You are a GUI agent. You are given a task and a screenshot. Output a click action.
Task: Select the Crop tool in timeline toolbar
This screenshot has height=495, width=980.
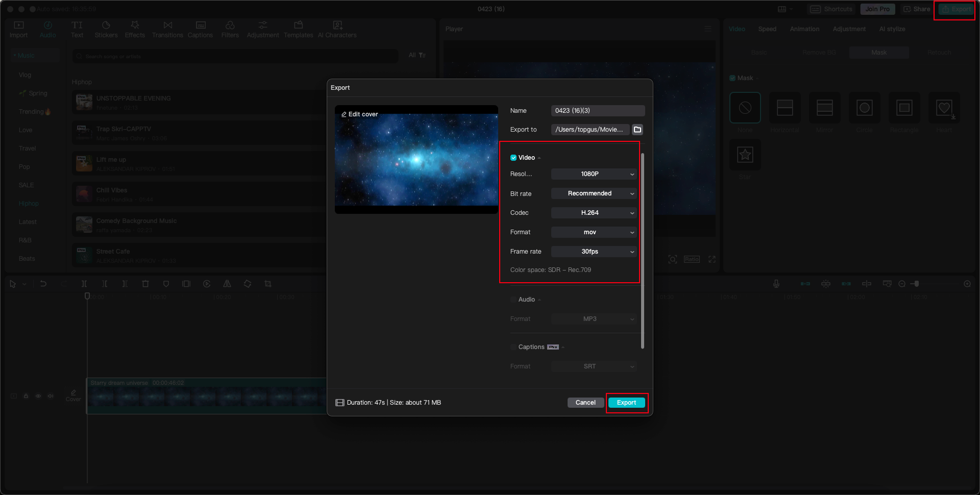[268, 284]
